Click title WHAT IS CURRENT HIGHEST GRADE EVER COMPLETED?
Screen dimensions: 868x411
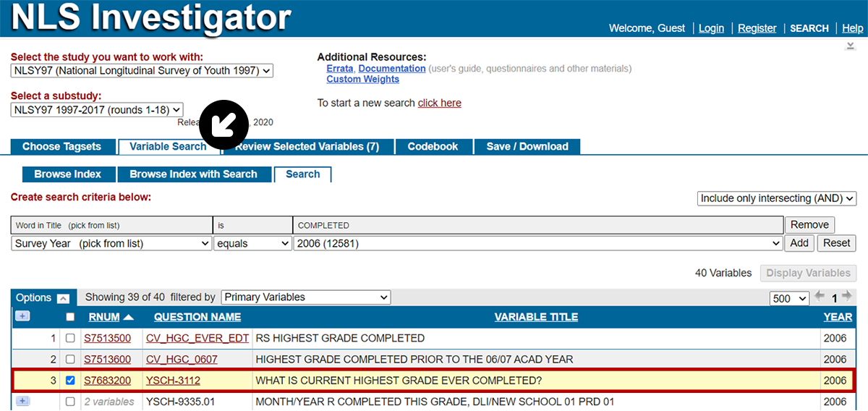coord(399,381)
